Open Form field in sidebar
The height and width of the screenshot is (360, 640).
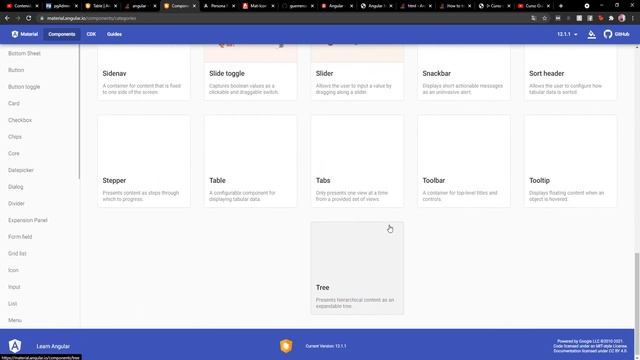tap(20, 237)
